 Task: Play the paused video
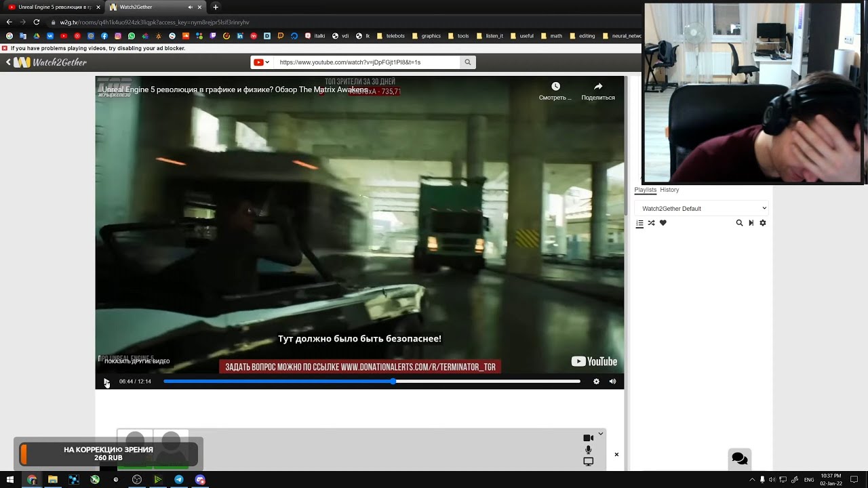click(106, 382)
